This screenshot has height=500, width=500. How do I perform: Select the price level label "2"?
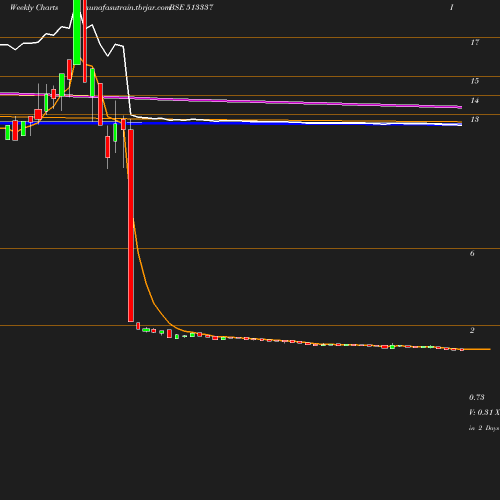click(472, 330)
